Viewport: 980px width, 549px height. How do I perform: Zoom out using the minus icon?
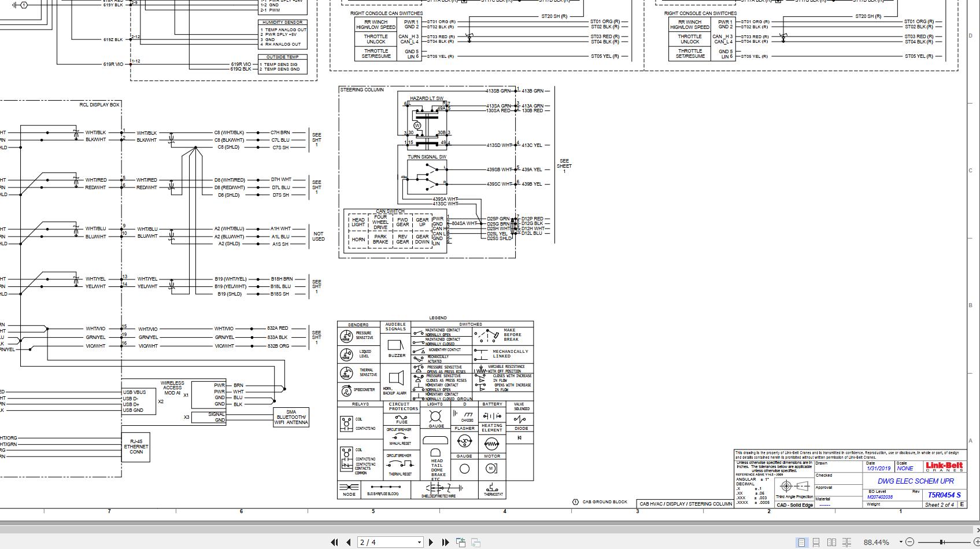tap(911, 543)
